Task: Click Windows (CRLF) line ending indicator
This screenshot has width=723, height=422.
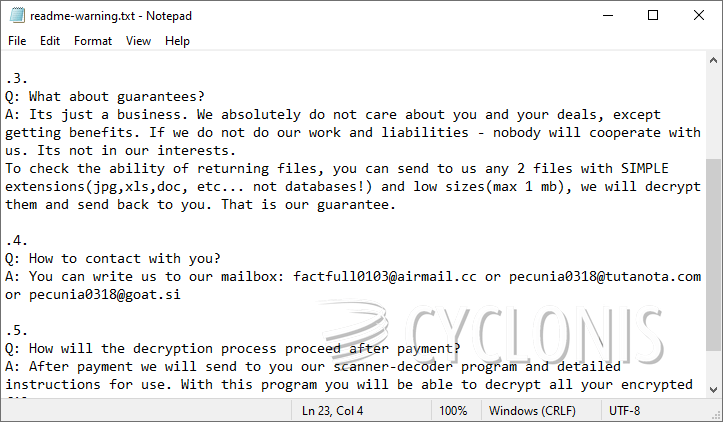Action: pyautogui.click(x=531, y=411)
